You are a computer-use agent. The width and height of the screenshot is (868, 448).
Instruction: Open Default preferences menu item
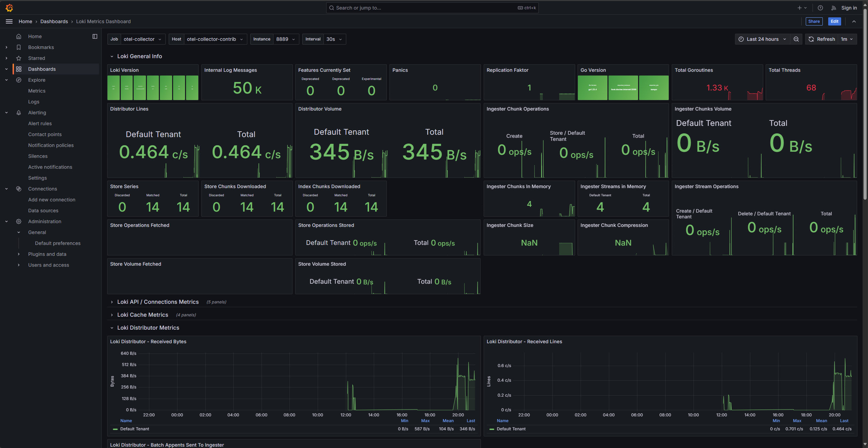(58, 243)
